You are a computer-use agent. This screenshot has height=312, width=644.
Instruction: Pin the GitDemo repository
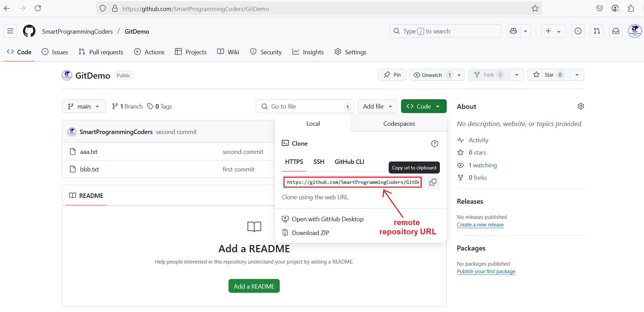point(392,75)
